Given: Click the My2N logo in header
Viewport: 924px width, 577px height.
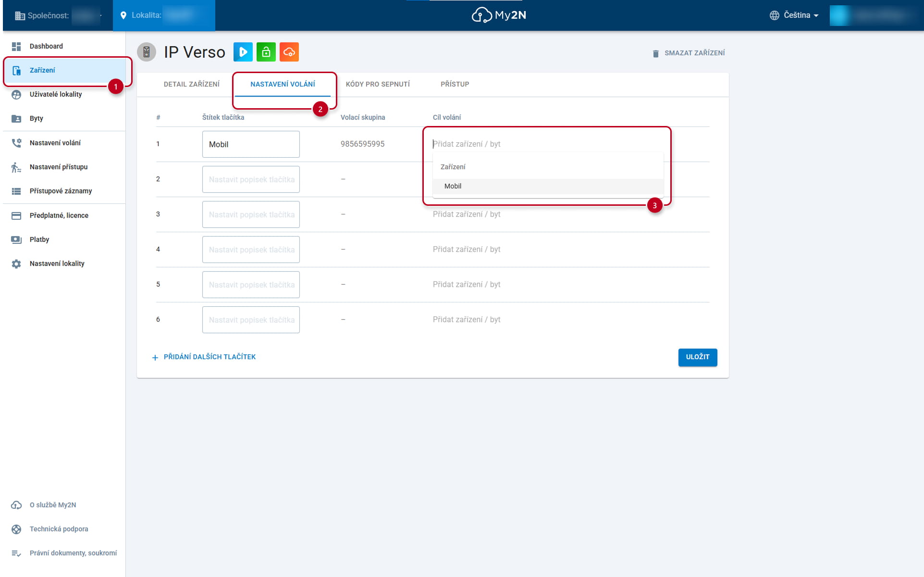Looking at the screenshot, I should [499, 15].
